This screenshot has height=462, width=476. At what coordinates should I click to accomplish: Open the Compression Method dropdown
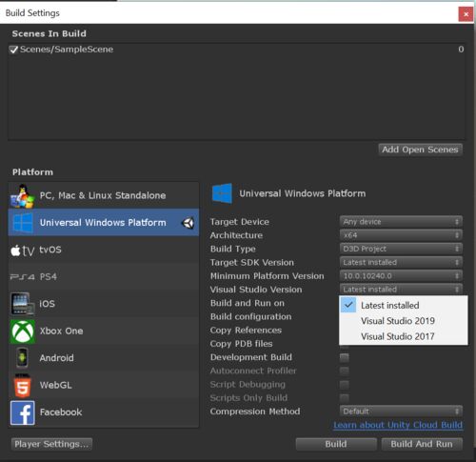click(401, 412)
